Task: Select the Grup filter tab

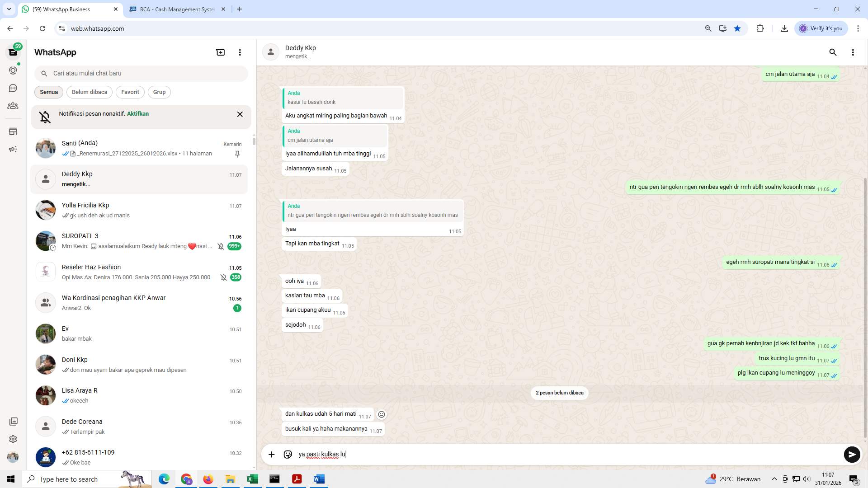Action: pos(159,92)
